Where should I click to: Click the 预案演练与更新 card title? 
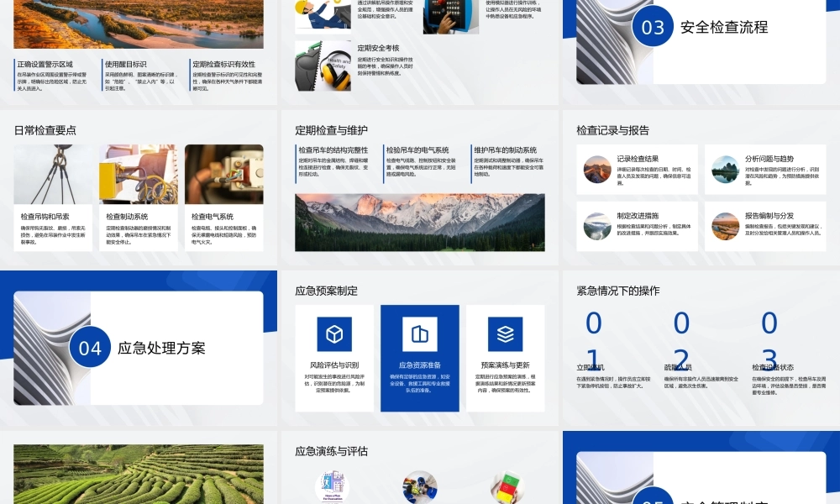coord(505,365)
